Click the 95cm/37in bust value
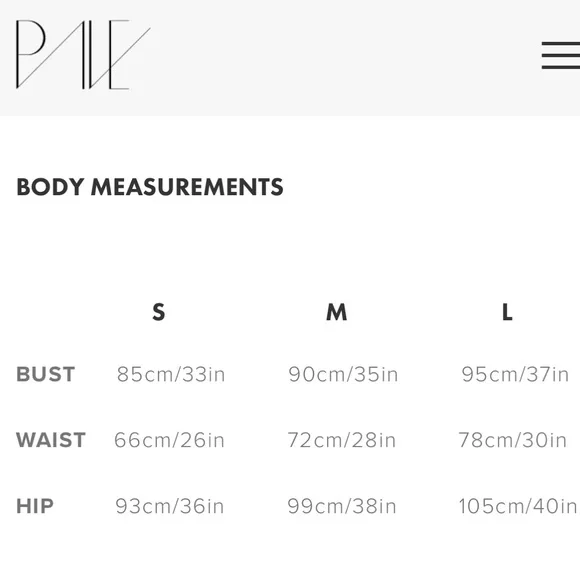This screenshot has width=580, height=580. pyautogui.click(x=515, y=374)
